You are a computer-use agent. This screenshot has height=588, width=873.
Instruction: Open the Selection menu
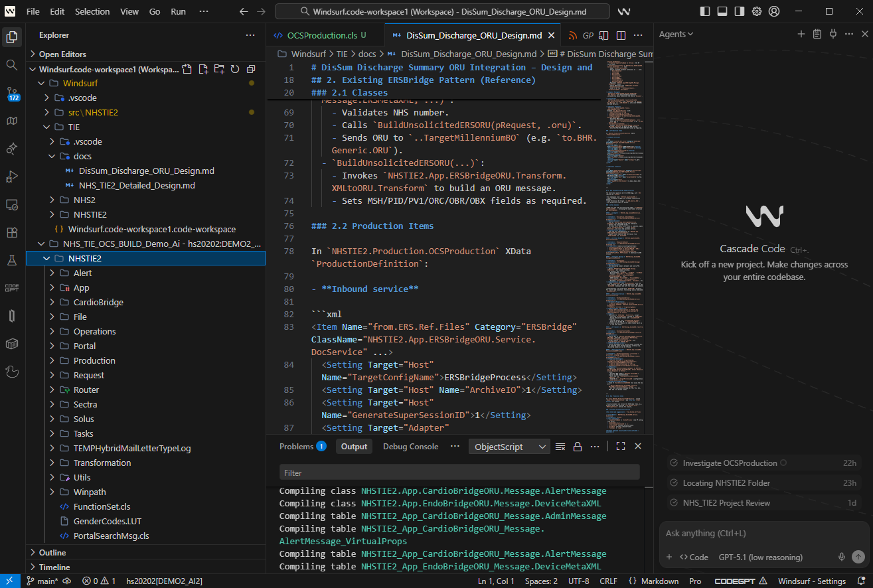point(92,11)
